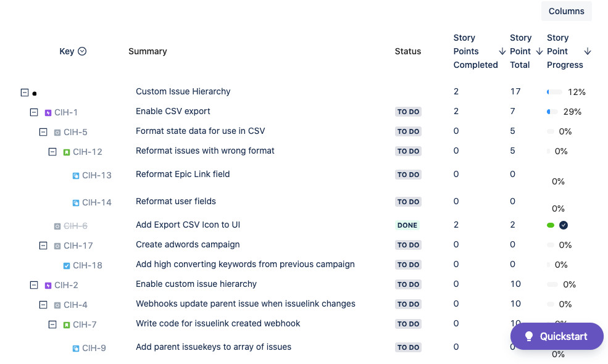
Task: Click CIH-7's story type icon
Action: (x=67, y=324)
